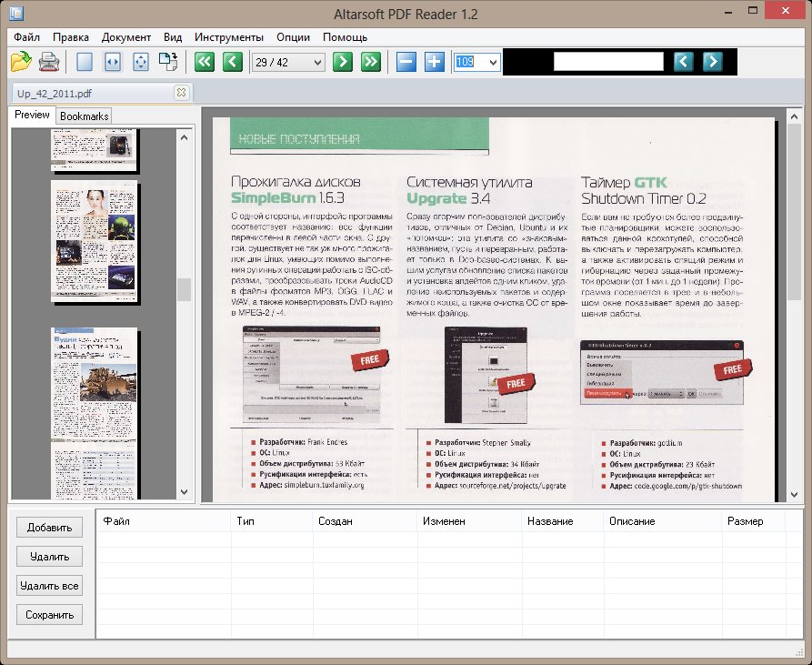Zoom out with the minus button

point(406,62)
